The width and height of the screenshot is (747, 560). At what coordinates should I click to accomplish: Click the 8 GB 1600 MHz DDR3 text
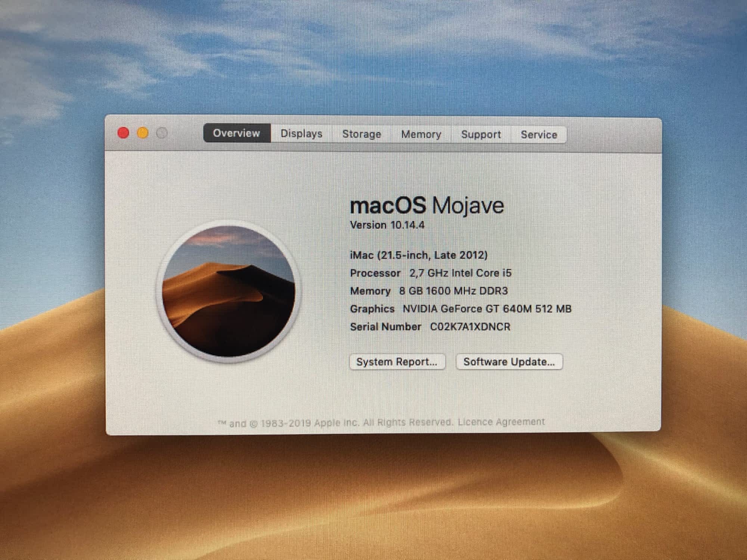click(453, 291)
